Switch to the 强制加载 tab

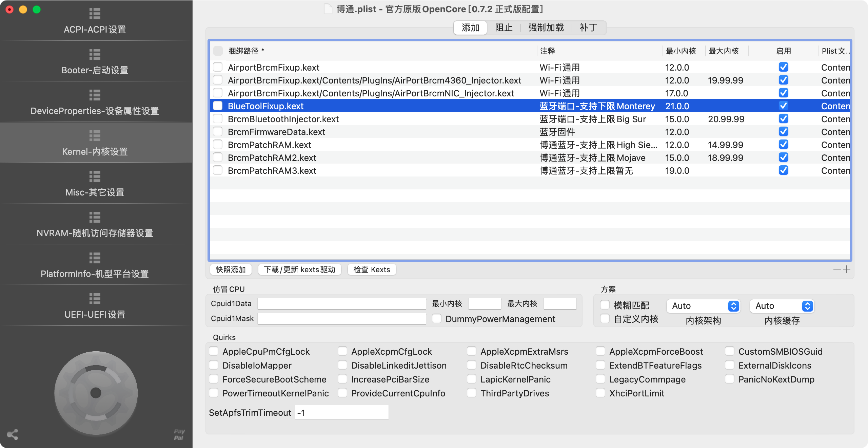tap(546, 27)
